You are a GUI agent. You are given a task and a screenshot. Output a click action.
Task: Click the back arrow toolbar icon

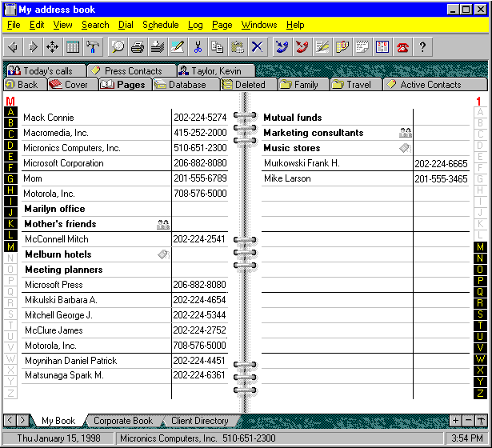tap(13, 47)
